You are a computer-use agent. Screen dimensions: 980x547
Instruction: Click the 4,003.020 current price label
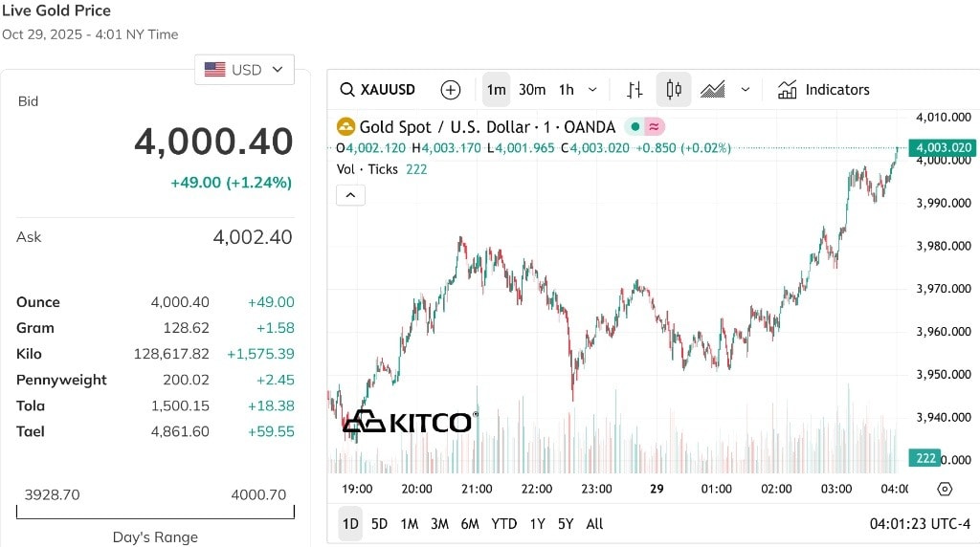[944, 148]
